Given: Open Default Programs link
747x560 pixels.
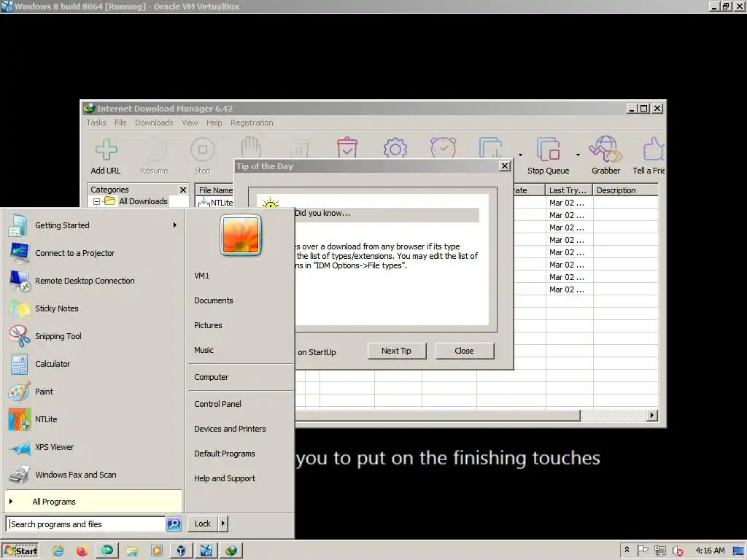Looking at the screenshot, I should 225,454.
